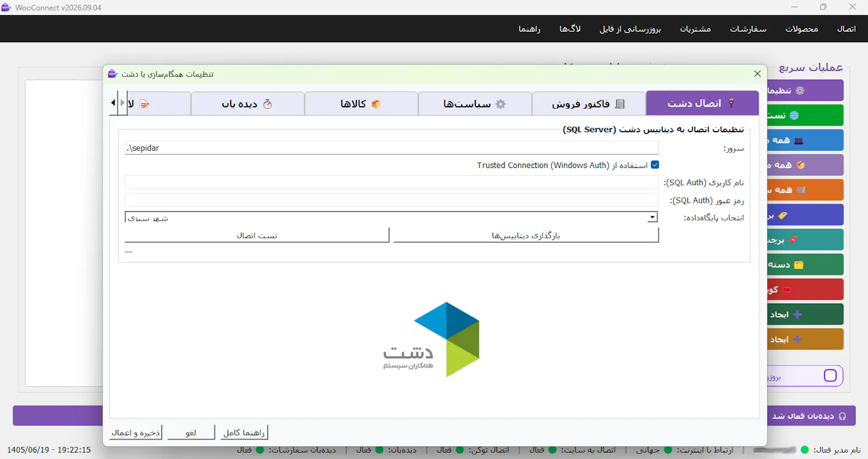Click green status dot for دیده‌بان سفارشات
868x459 pixels.
[x=260, y=450]
